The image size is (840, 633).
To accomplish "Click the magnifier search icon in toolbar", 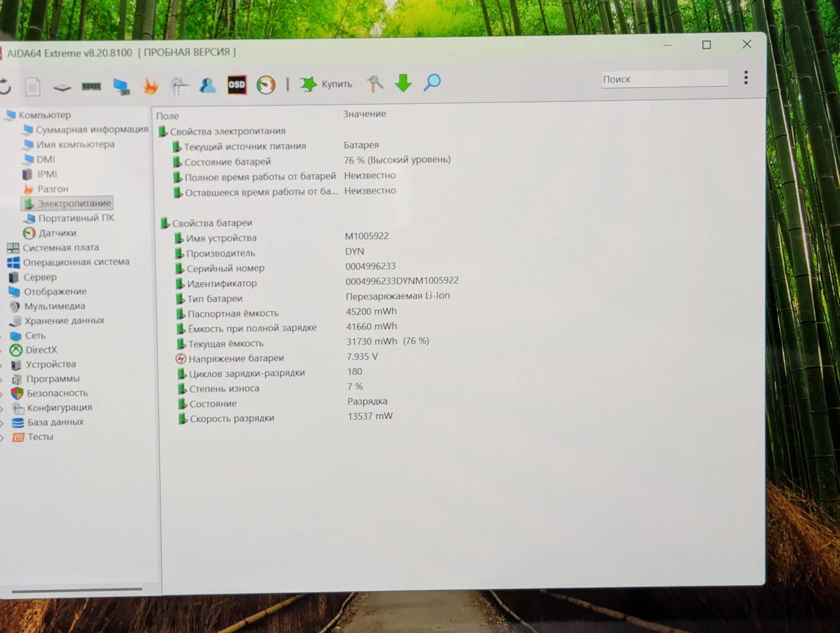I will pyautogui.click(x=432, y=83).
